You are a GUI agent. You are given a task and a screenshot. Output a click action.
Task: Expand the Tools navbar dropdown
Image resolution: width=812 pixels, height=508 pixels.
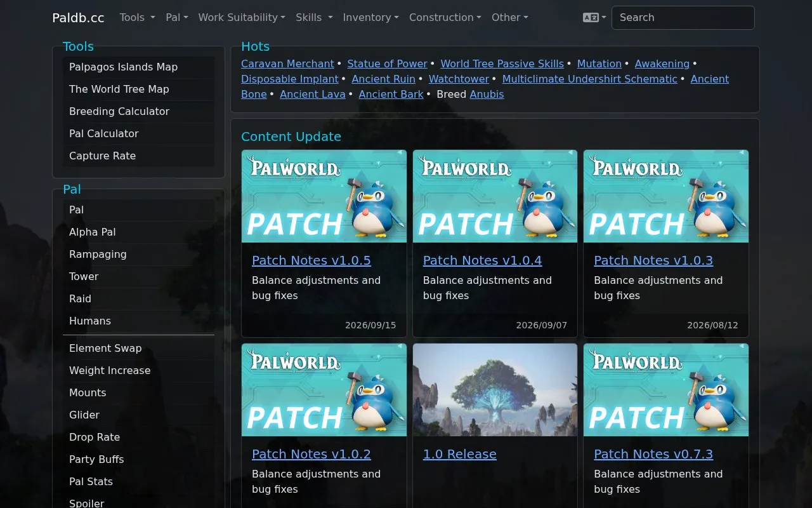point(138,18)
